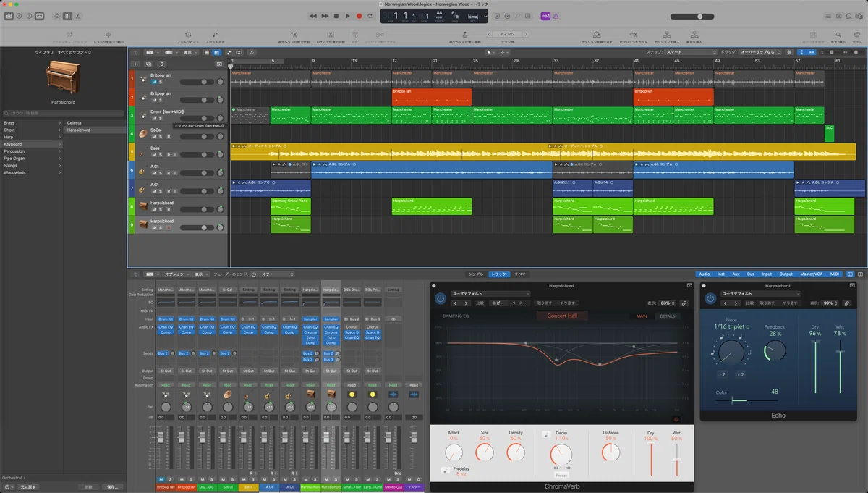Toggle the metronome click button

[556, 16]
